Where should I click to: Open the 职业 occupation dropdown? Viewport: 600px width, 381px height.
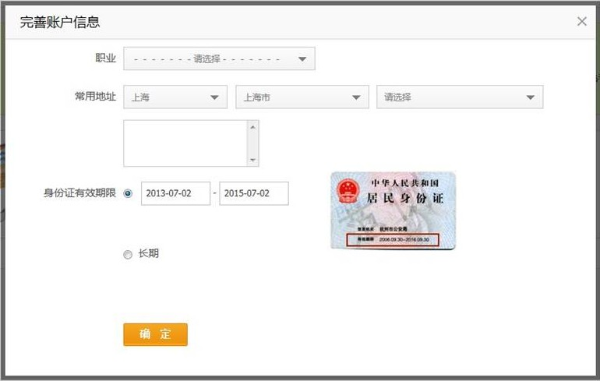pyautogui.click(x=219, y=59)
